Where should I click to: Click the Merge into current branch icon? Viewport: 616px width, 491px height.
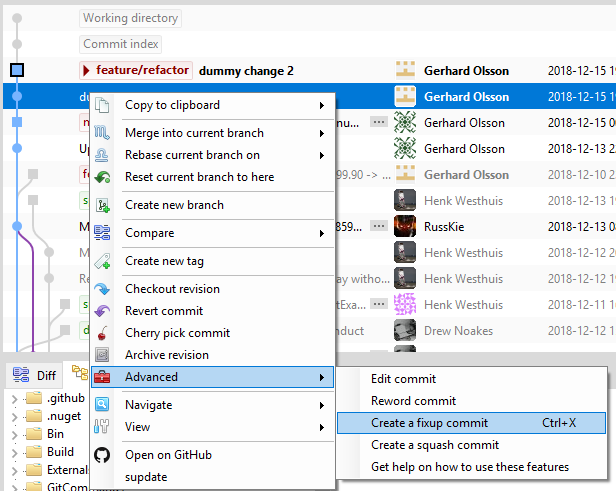pyautogui.click(x=102, y=133)
